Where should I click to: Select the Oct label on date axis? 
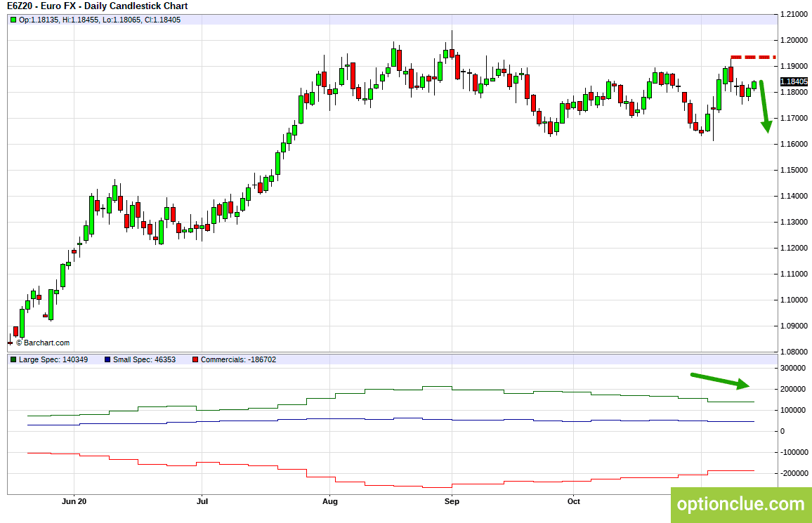click(573, 501)
